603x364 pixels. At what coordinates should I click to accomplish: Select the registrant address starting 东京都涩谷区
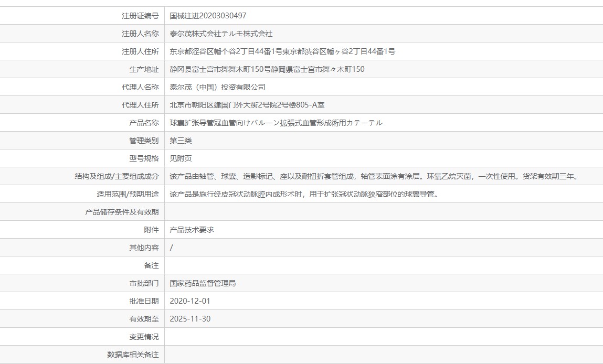[282, 51]
